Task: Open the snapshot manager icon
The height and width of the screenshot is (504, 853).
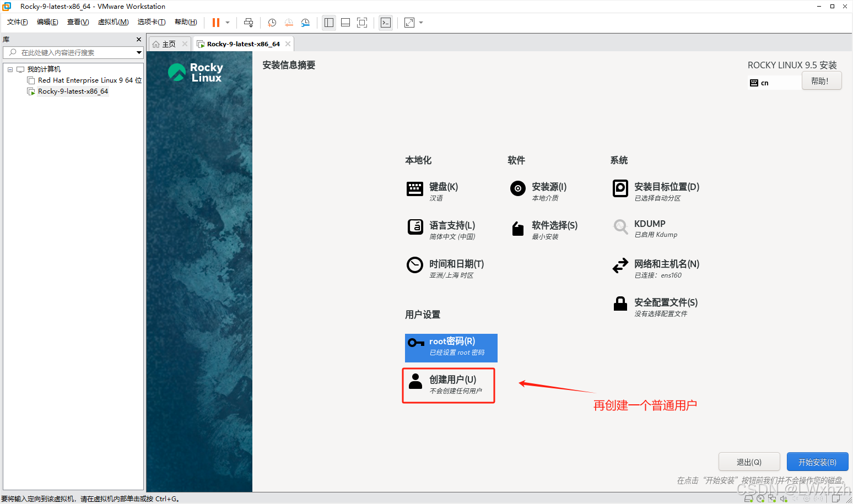Action: [305, 23]
